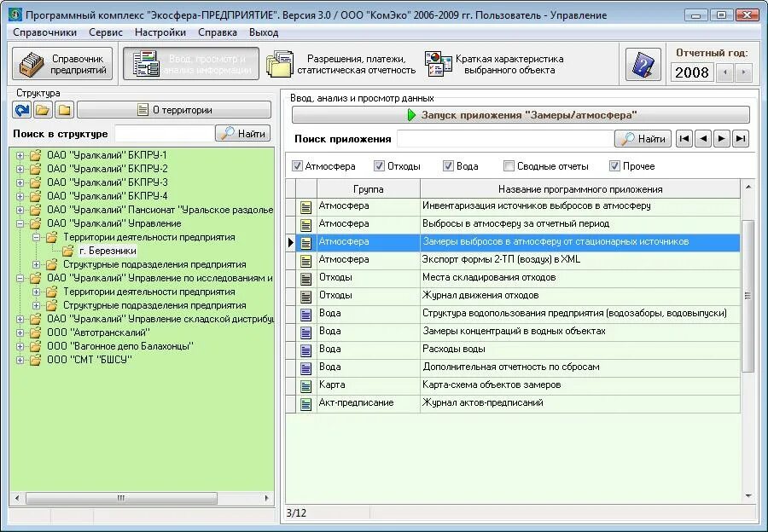The image size is (768, 532).
Task: Click the Выход menu item
Action: tap(264, 32)
